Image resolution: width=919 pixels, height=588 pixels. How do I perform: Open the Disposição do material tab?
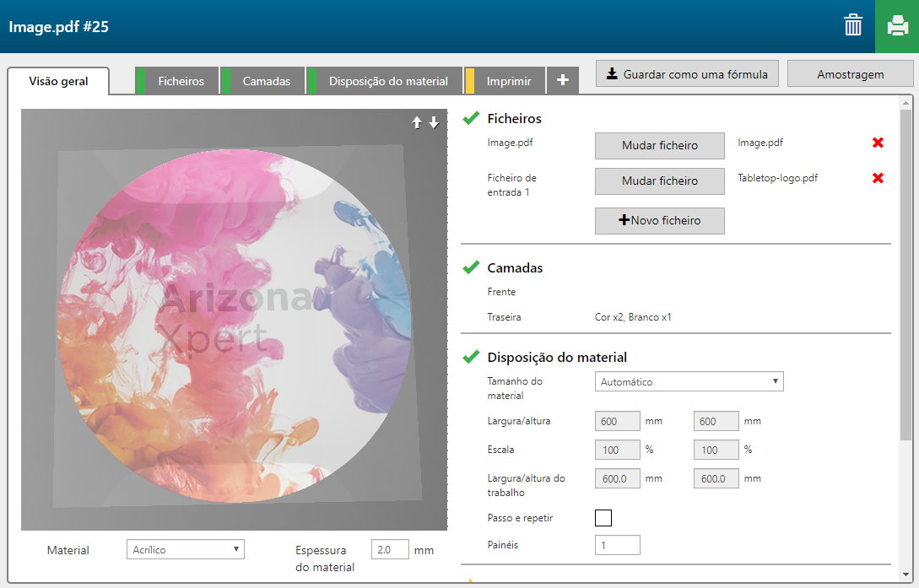[x=385, y=81]
